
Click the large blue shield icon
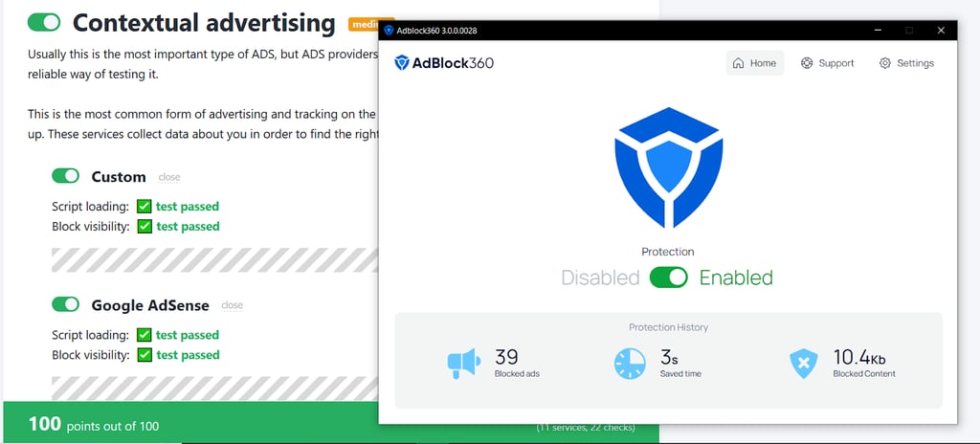coord(668,167)
